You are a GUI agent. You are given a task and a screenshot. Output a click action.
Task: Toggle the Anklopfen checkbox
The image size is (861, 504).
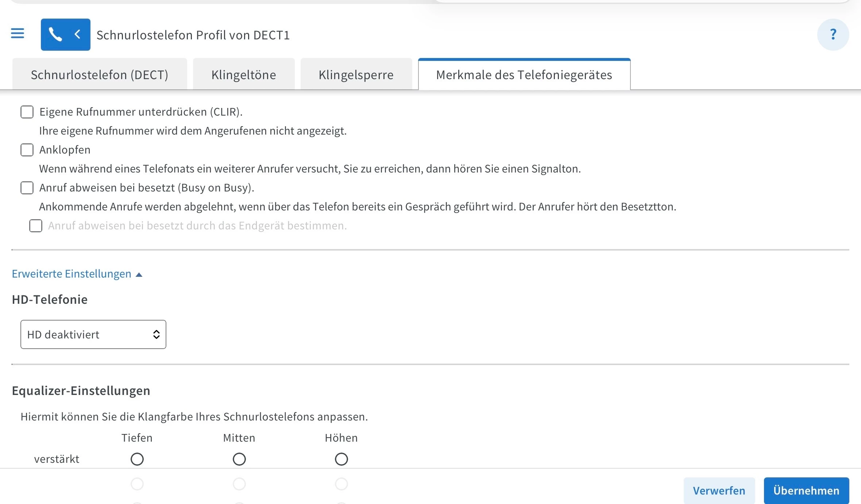click(27, 150)
